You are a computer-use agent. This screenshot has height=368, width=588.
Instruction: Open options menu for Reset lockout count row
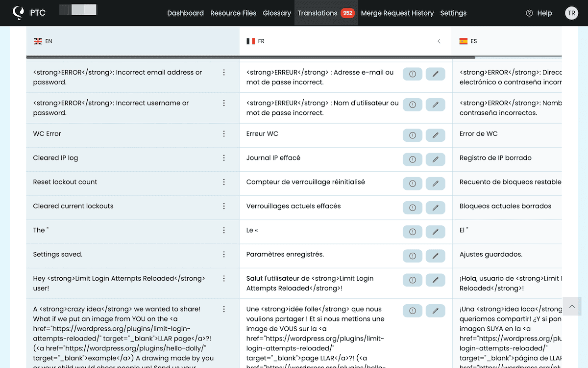tap(224, 182)
